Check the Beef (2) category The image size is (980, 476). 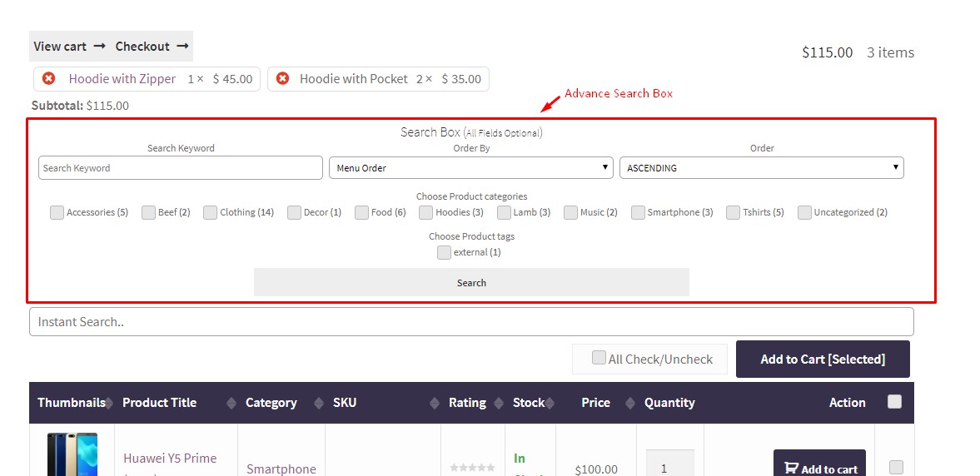(148, 212)
